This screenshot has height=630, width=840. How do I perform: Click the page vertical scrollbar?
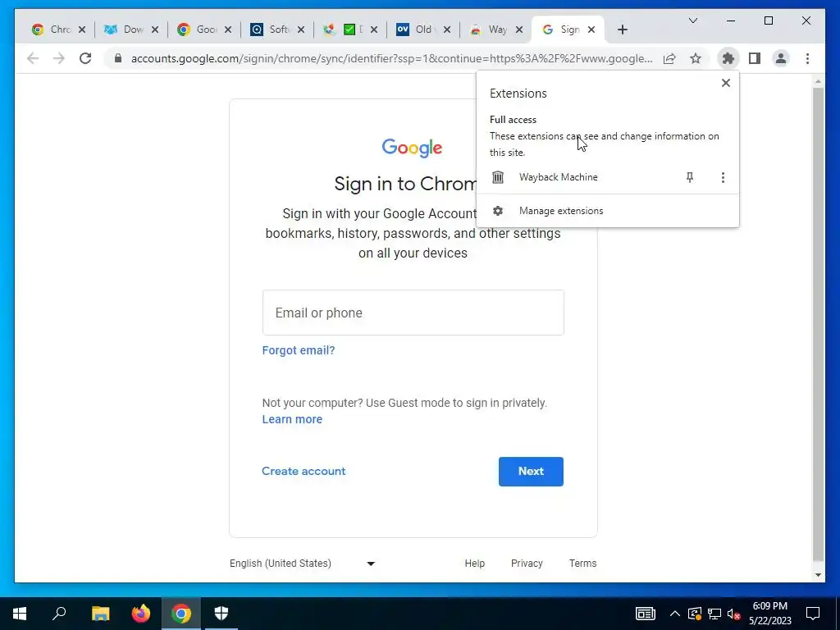point(818,324)
